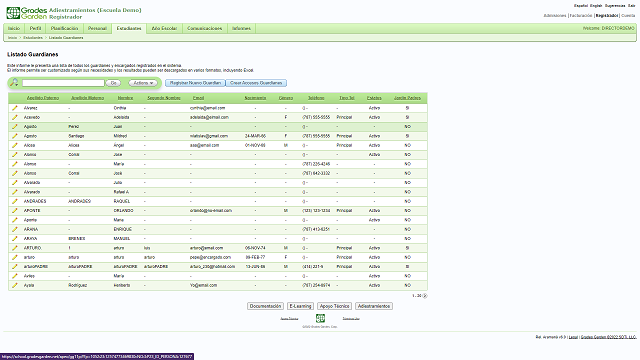
Task: Open the Informes tab
Action: tap(241, 29)
